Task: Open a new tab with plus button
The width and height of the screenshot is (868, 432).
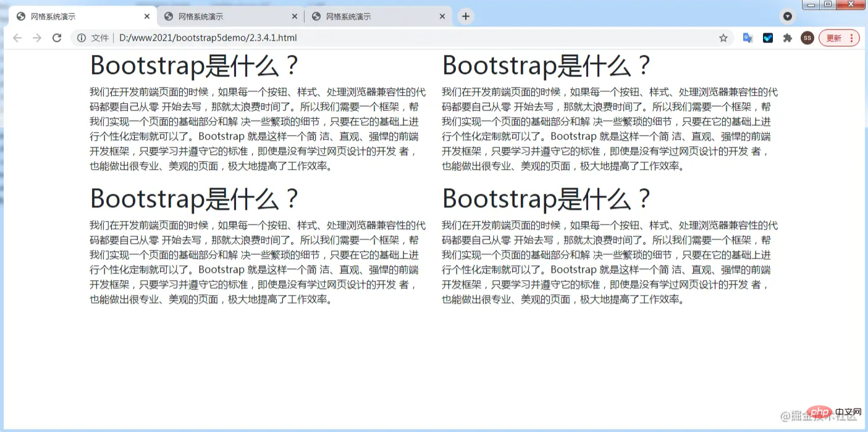Action: pyautogui.click(x=466, y=17)
